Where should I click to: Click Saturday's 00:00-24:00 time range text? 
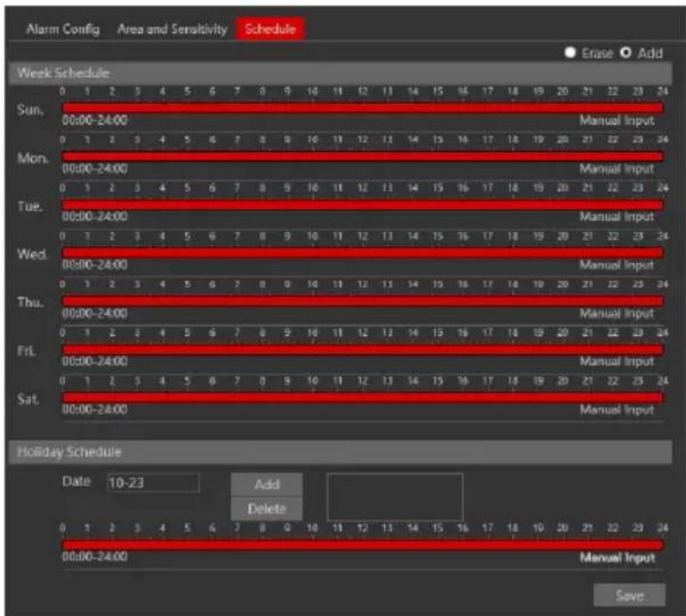[95, 409]
